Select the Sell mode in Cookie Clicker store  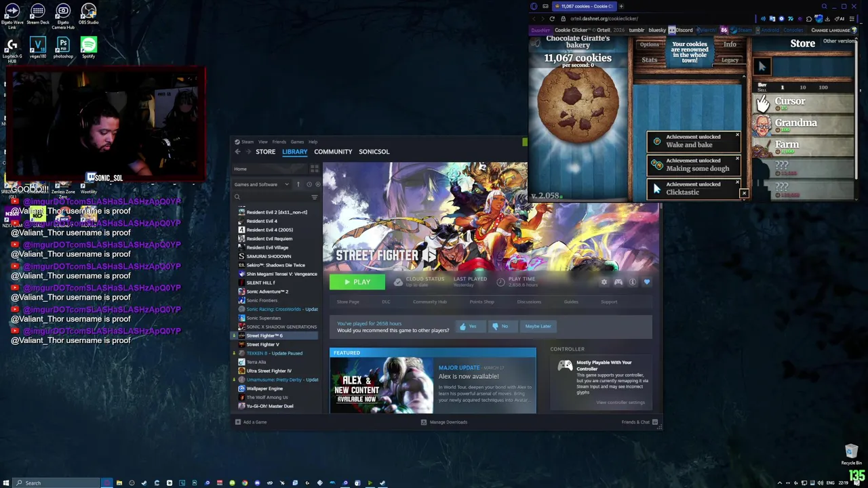coord(762,90)
